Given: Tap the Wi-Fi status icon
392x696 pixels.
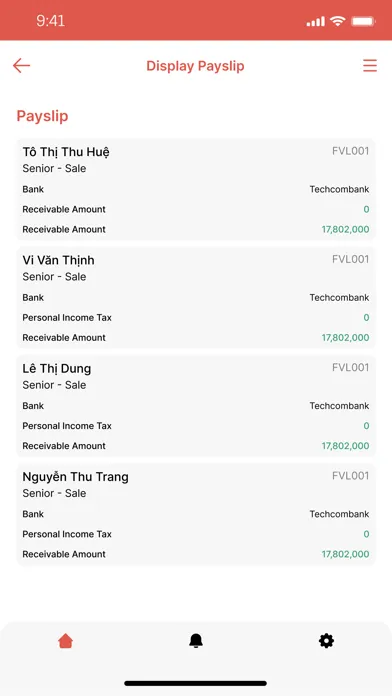Looking at the screenshot, I should click(x=338, y=21).
